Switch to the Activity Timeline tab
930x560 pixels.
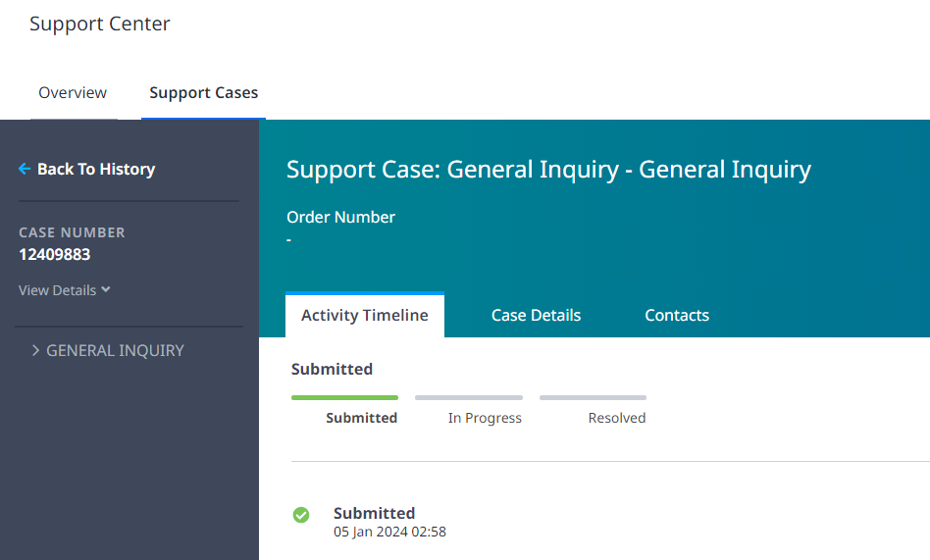click(365, 315)
